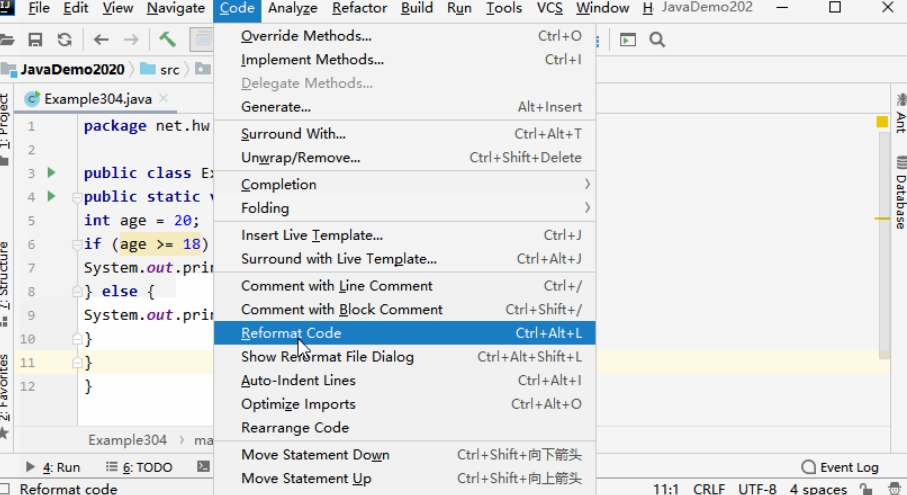Click Reformat Code menu item
The width and height of the screenshot is (907, 495).
404,333
